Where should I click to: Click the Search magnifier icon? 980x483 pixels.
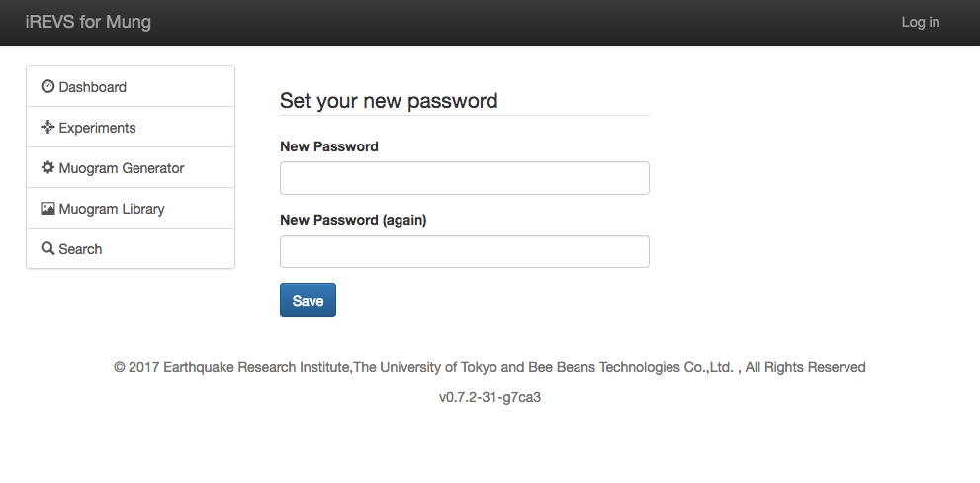[47, 249]
